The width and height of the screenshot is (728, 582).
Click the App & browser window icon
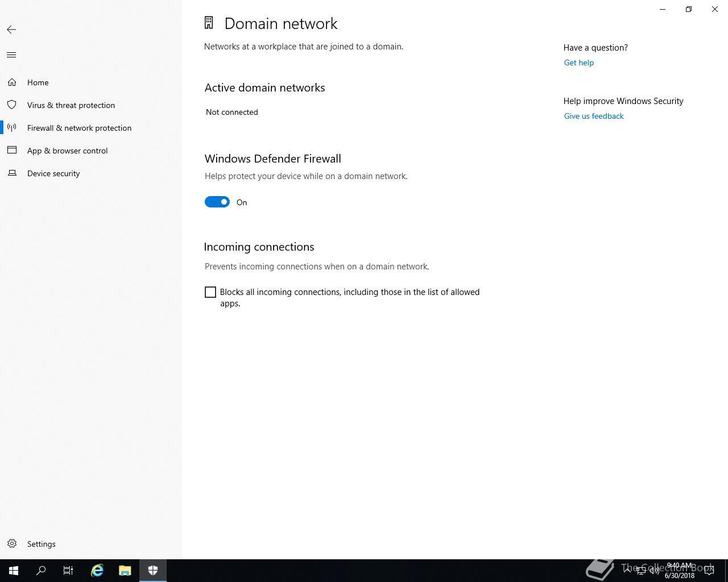12,151
